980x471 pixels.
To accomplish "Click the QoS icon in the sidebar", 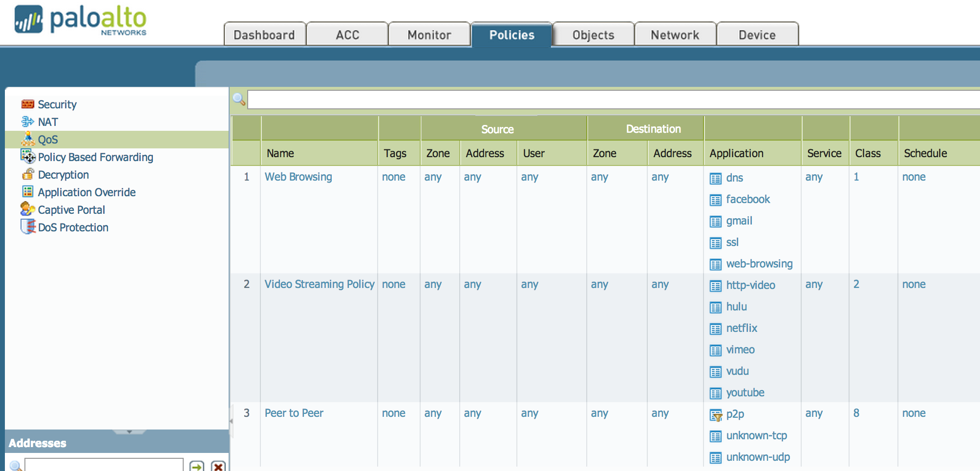I will [x=28, y=139].
